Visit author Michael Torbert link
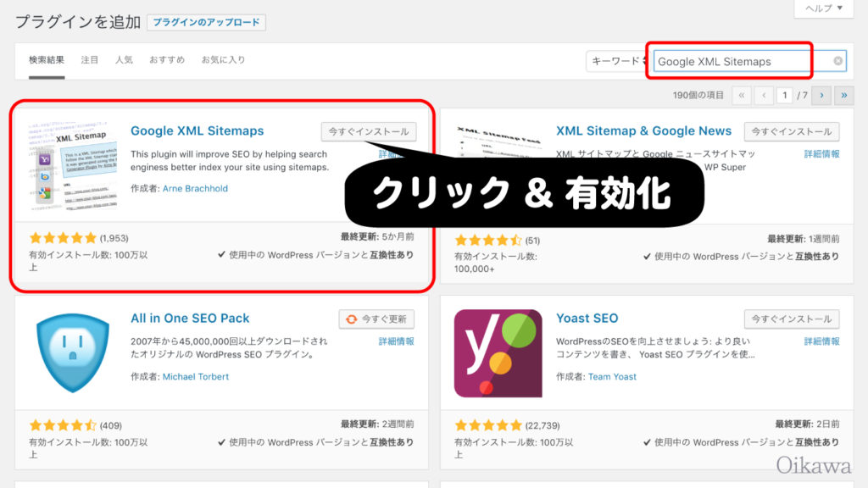868x488 pixels. pos(196,377)
